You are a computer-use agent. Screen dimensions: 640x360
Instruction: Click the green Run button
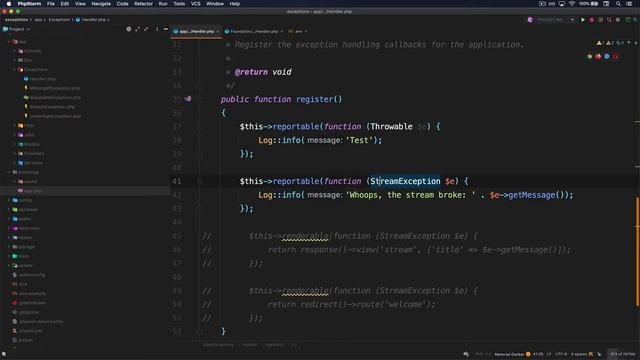click(x=583, y=20)
